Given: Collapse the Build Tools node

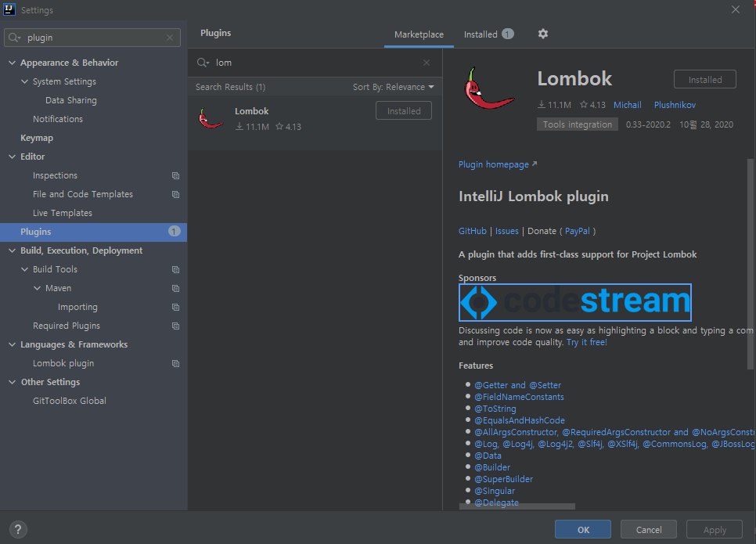Looking at the screenshot, I should [24, 269].
